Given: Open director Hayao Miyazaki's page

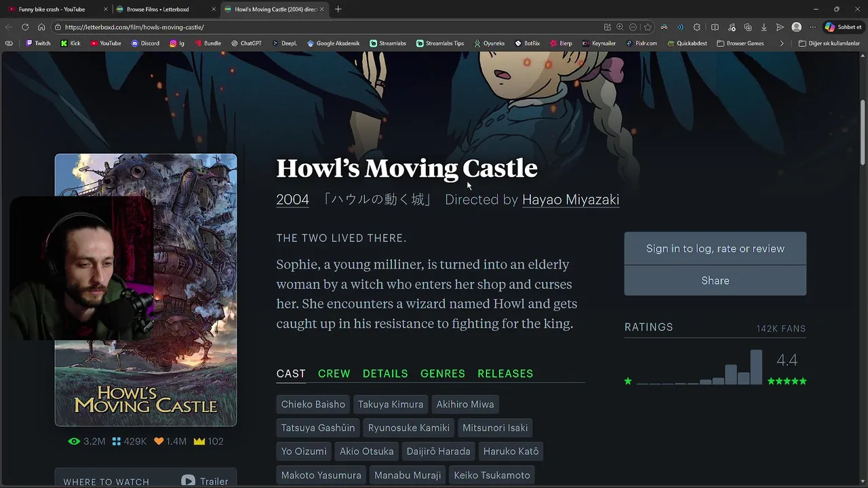Looking at the screenshot, I should (570, 200).
